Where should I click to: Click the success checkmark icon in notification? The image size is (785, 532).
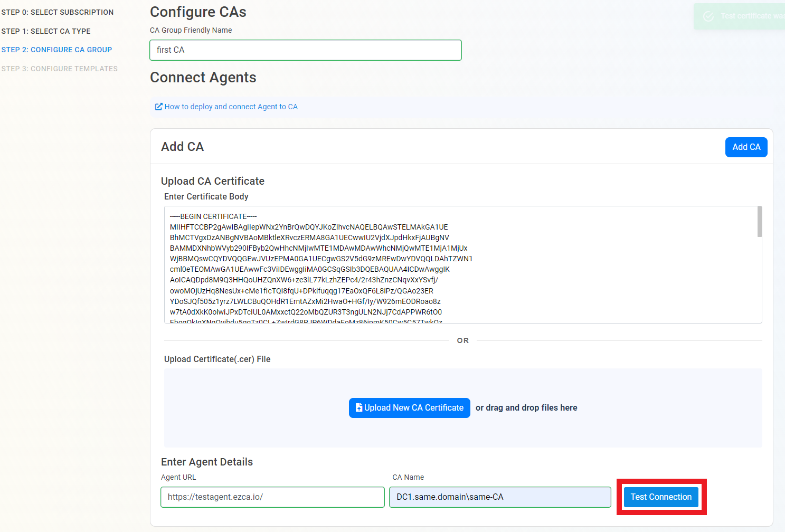(x=708, y=16)
